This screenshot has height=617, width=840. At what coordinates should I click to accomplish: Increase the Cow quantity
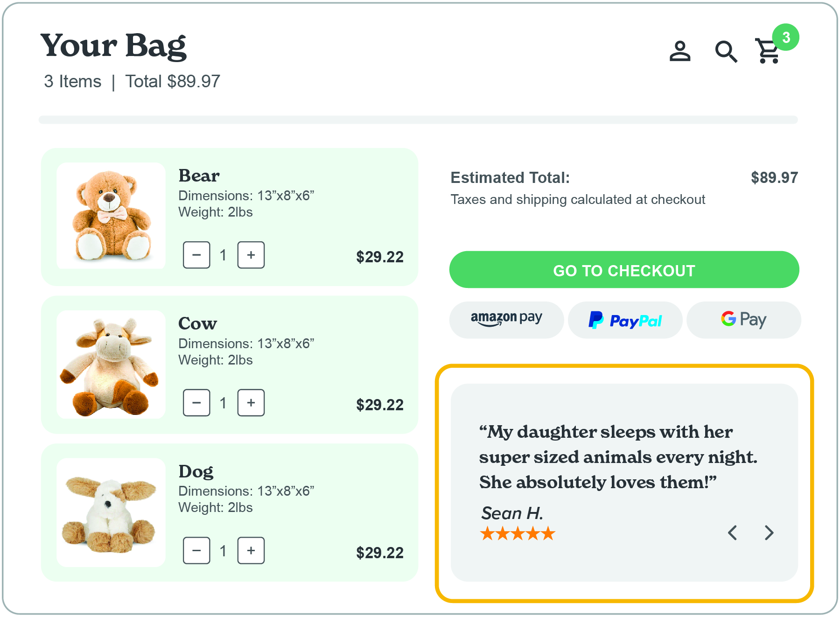coord(251,403)
